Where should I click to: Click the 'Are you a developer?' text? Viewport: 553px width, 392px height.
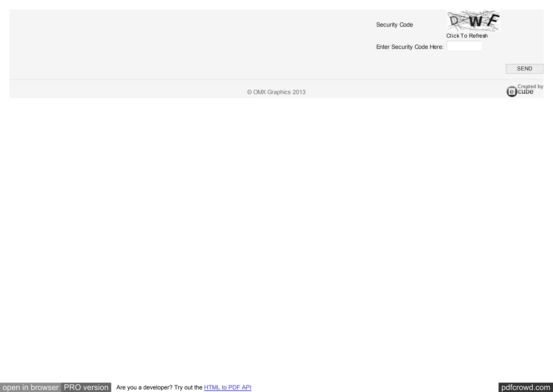(x=144, y=387)
